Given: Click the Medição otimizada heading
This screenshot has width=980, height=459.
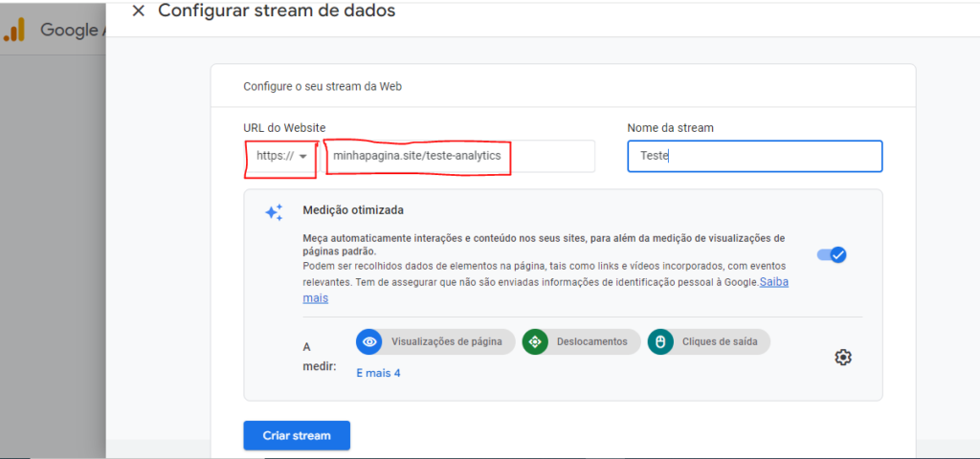Looking at the screenshot, I should click(x=353, y=209).
